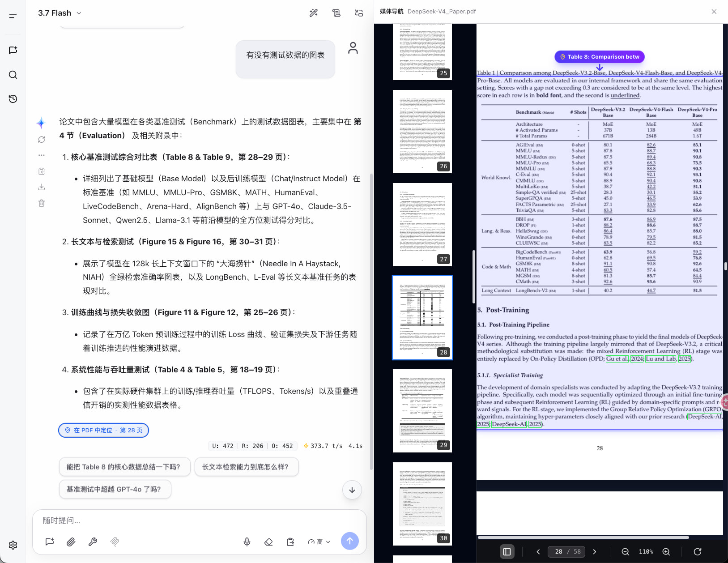Click the greyed-out attachment icon
728x563 pixels.
115,542
